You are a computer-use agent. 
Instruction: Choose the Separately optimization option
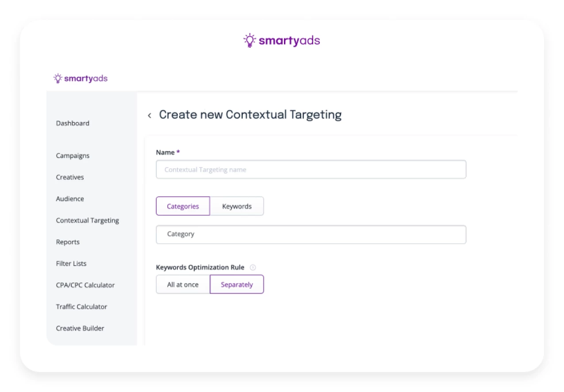(237, 285)
